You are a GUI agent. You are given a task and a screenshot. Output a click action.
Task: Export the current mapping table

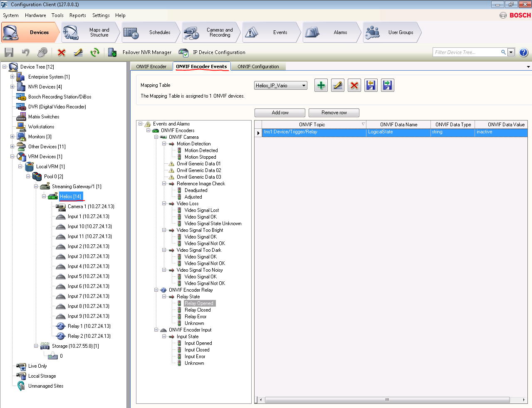point(387,85)
